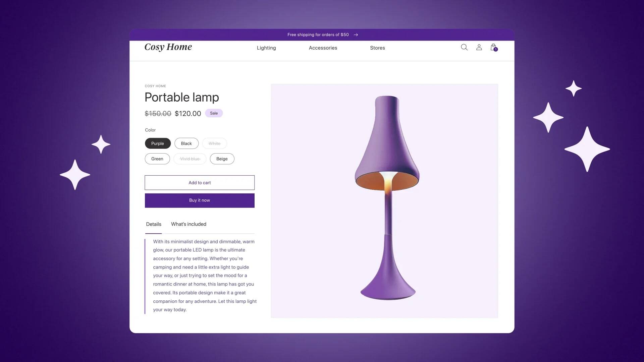Select the Green color option

click(x=157, y=159)
